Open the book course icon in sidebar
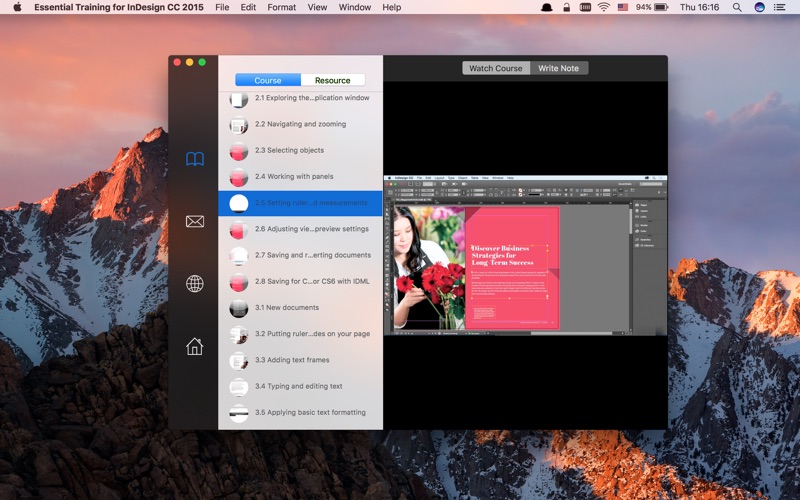This screenshot has width=800, height=500. [195, 159]
